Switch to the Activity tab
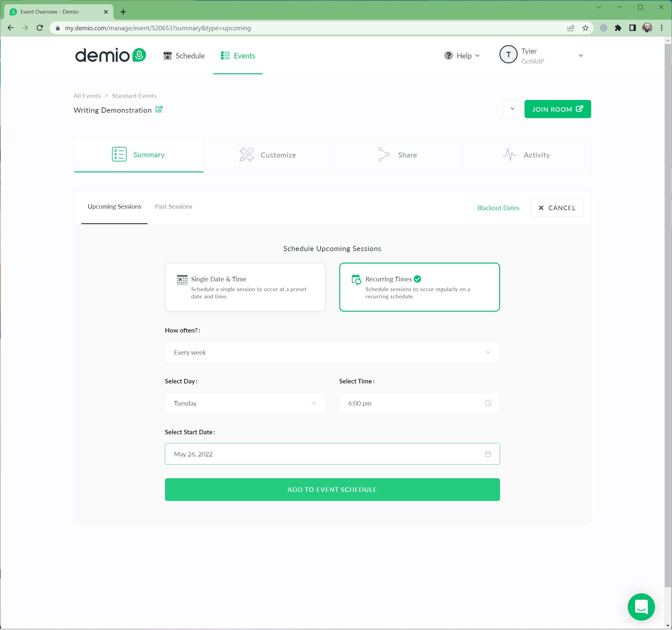The height and width of the screenshot is (630, 672). pos(526,154)
